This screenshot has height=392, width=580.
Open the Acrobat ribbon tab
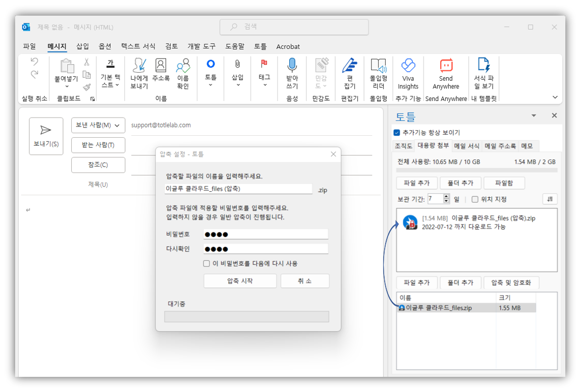[x=288, y=46]
